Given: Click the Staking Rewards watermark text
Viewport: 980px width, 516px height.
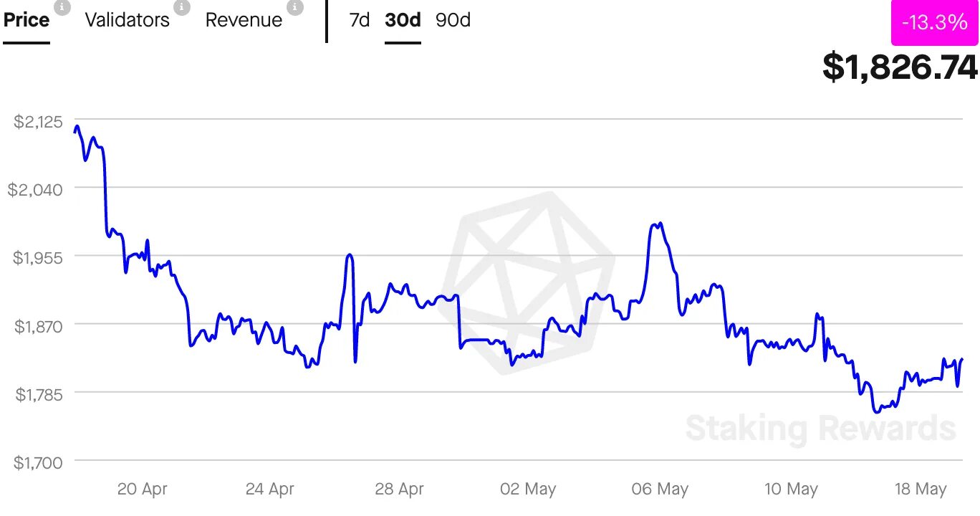Looking at the screenshot, I should click(820, 429).
